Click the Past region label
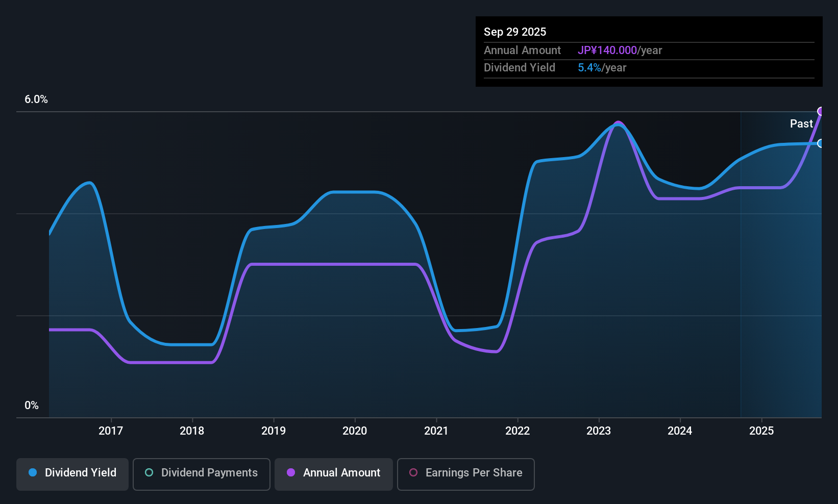 coord(801,124)
